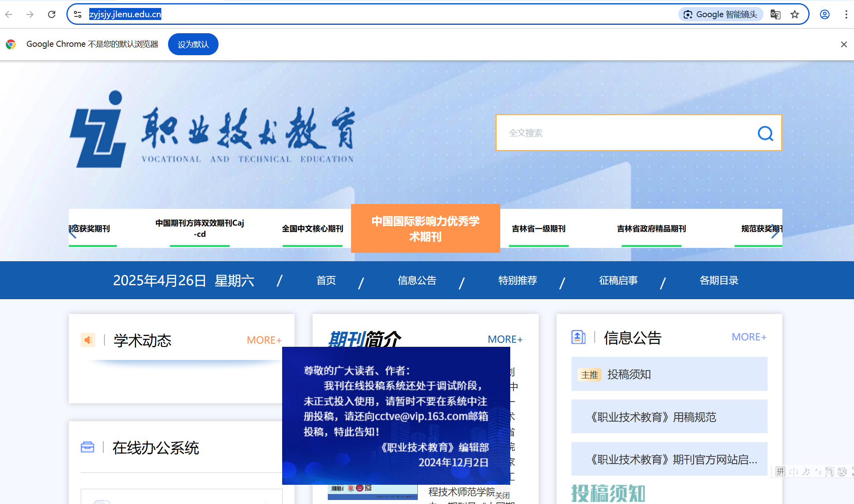Click the site information icon in address bar
This screenshot has height=504, width=854.
click(x=78, y=14)
